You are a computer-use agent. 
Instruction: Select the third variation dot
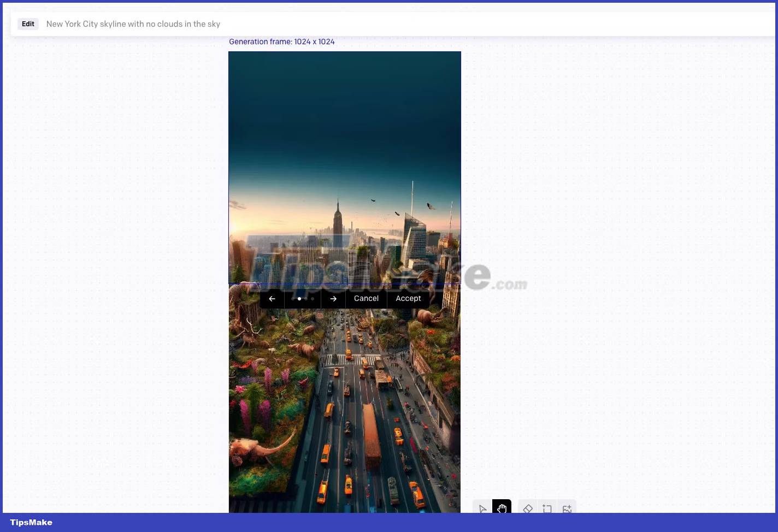click(x=305, y=299)
